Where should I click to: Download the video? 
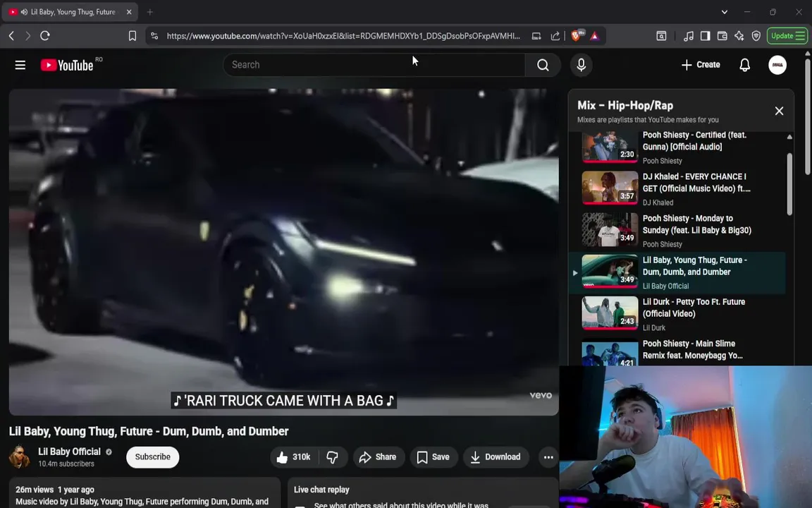click(x=496, y=456)
